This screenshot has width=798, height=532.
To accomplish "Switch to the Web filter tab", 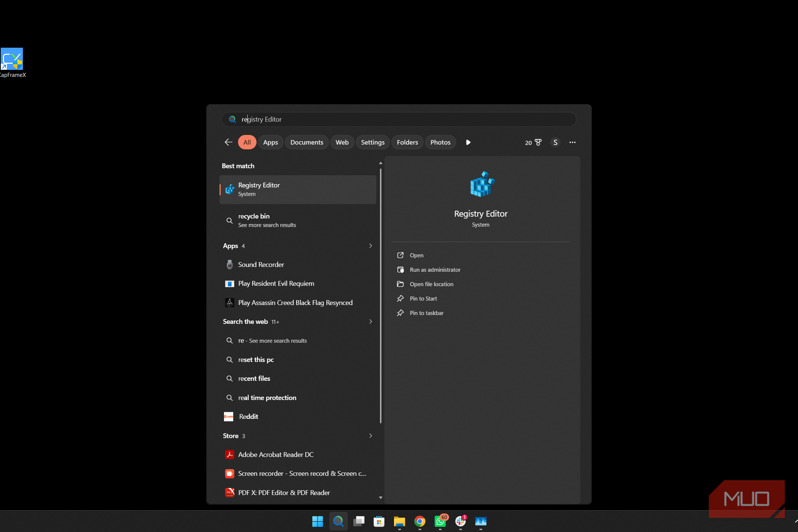I will pyautogui.click(x=342, y=142).
